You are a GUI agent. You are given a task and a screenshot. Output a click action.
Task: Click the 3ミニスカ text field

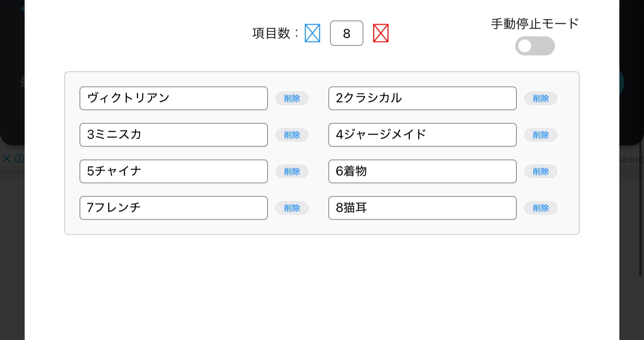click(x=174, y=135)
